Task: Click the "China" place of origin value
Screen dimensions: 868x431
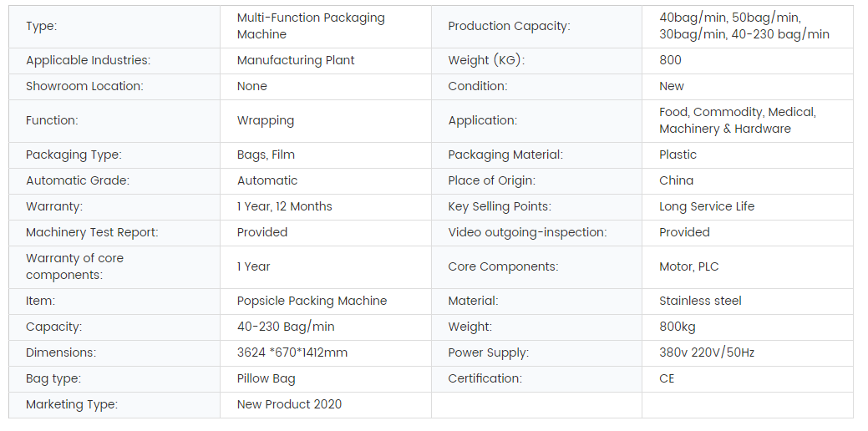Action: 676,180
